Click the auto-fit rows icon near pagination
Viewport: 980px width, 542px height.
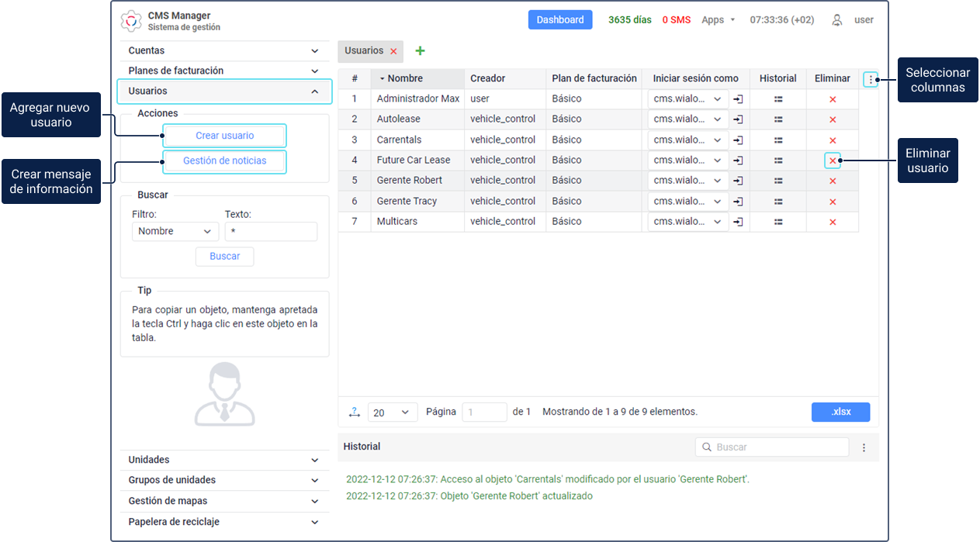pos(355,413)
